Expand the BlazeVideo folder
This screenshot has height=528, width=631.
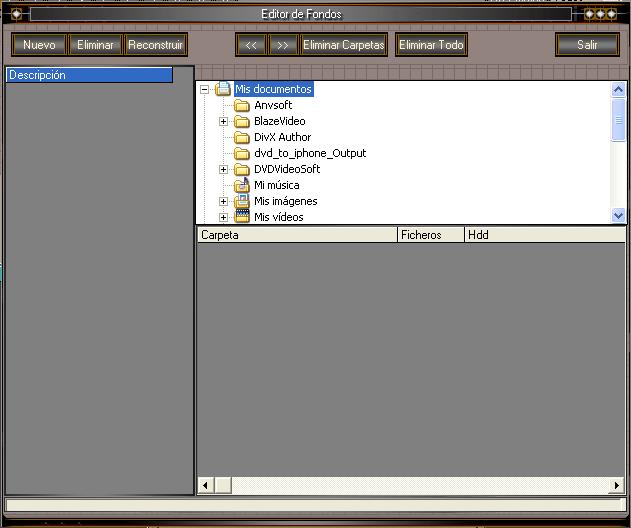pos(223,121)
